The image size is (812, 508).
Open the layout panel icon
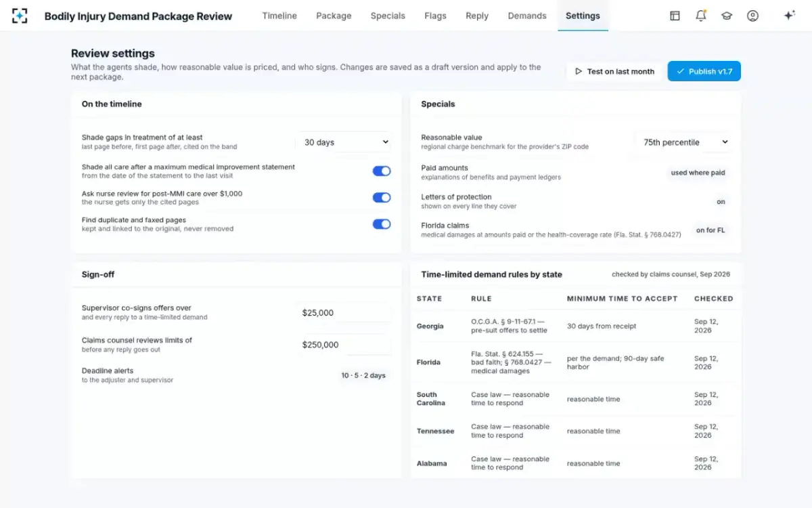click(x=675, y=16)
